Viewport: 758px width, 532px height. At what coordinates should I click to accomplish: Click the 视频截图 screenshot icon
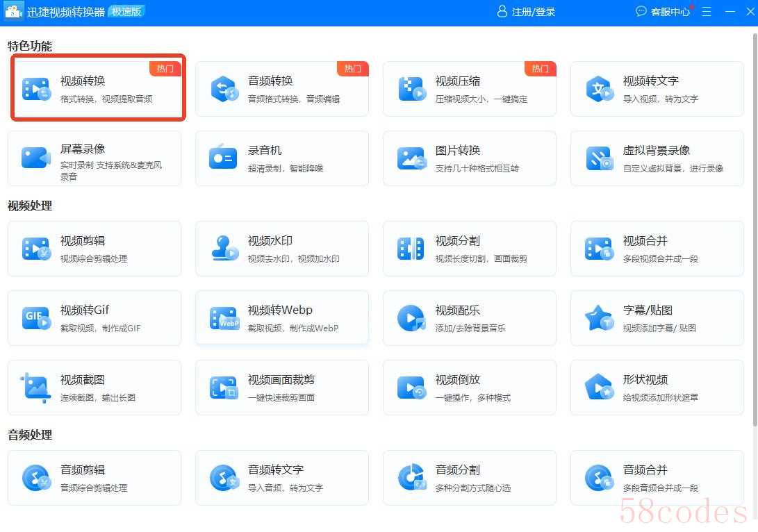pos(35,388)
